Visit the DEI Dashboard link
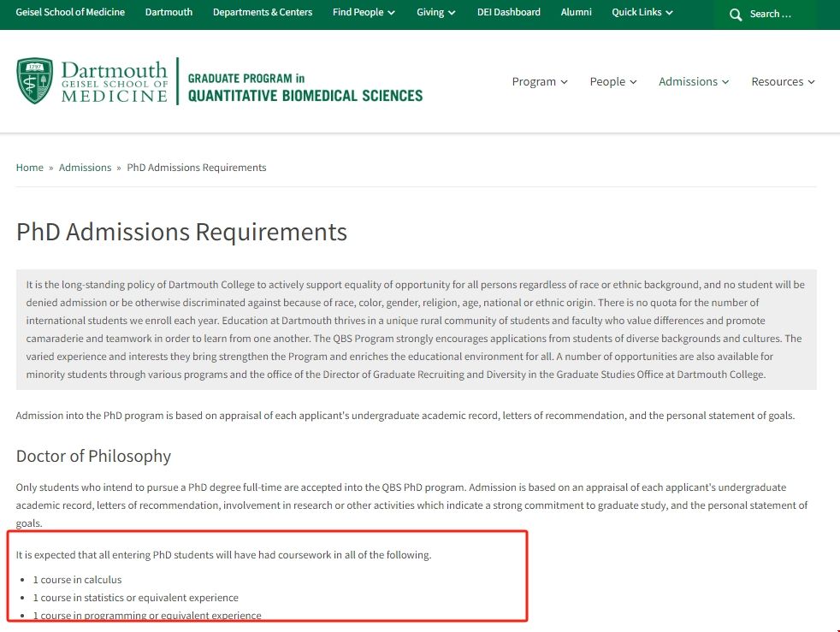The width and height of the screenshot is (840, 632). 508,12
